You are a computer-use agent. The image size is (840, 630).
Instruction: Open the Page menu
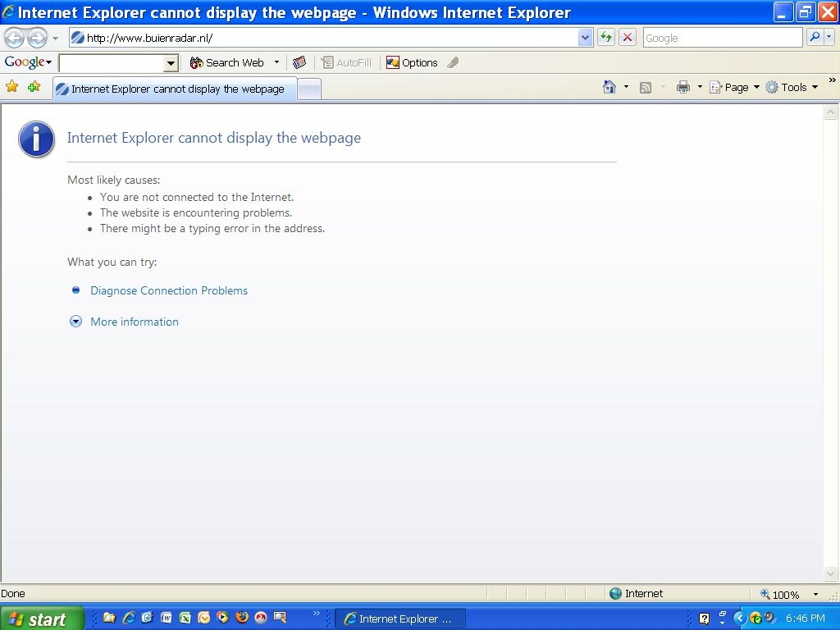coord(734,87)
